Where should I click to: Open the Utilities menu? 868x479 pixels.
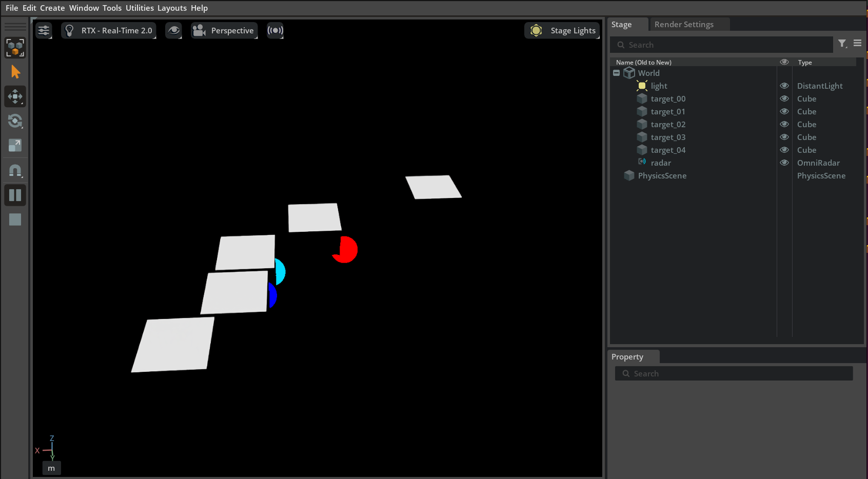click(x=140, y=8)
